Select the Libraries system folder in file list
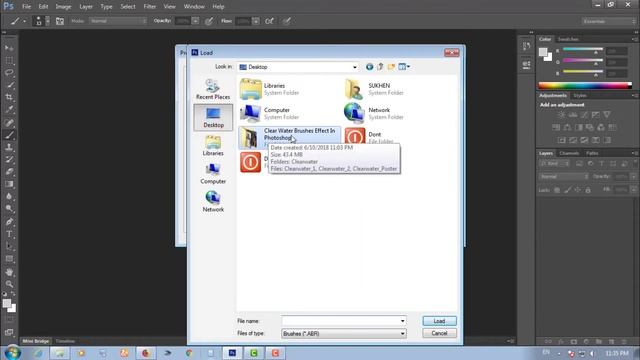This screenshot has width=640, height=360. coord(269,89)
